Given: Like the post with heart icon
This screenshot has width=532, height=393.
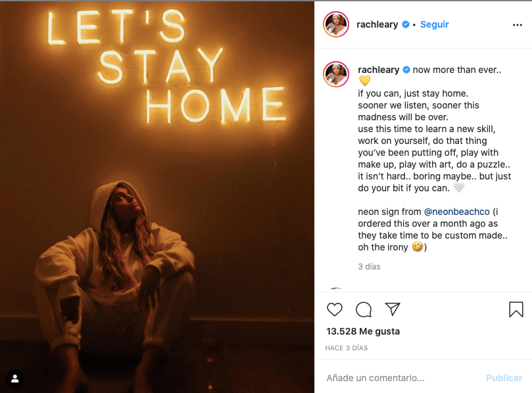Looking at the screenshot, I should (x=335, y=310).
